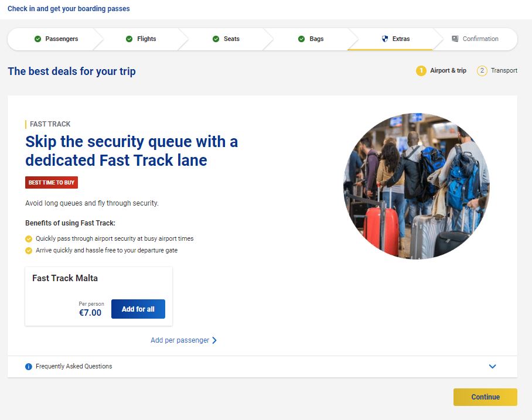Click the yellow step 1 circle
532x420 pixels.
click(x=421, y=71)
